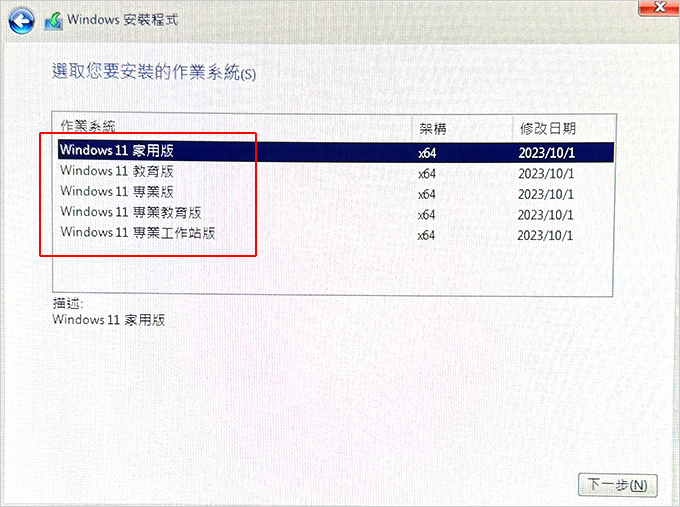Select Windows 11 家用版 row
The image size is (680, 507).
336,152
